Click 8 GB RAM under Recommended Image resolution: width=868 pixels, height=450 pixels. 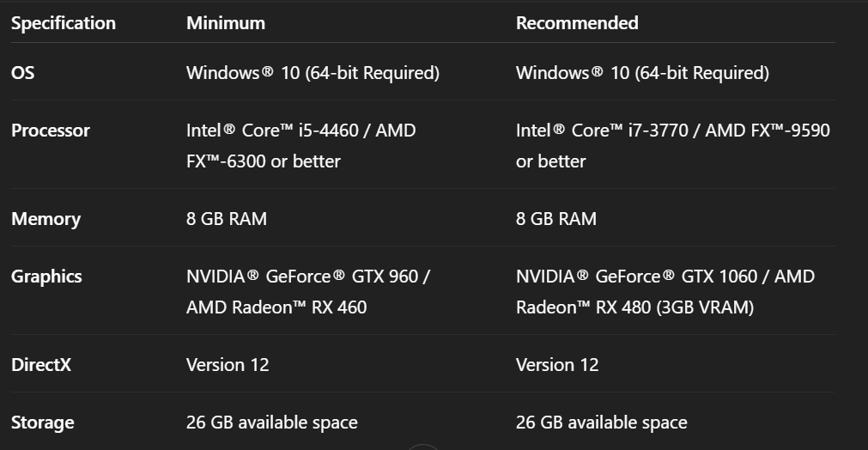[556, 219]
